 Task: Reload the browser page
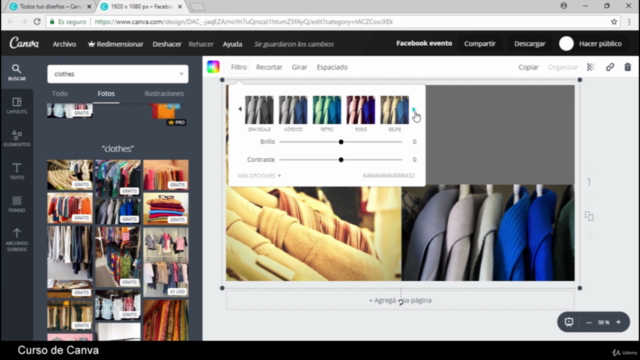(37, 22)
